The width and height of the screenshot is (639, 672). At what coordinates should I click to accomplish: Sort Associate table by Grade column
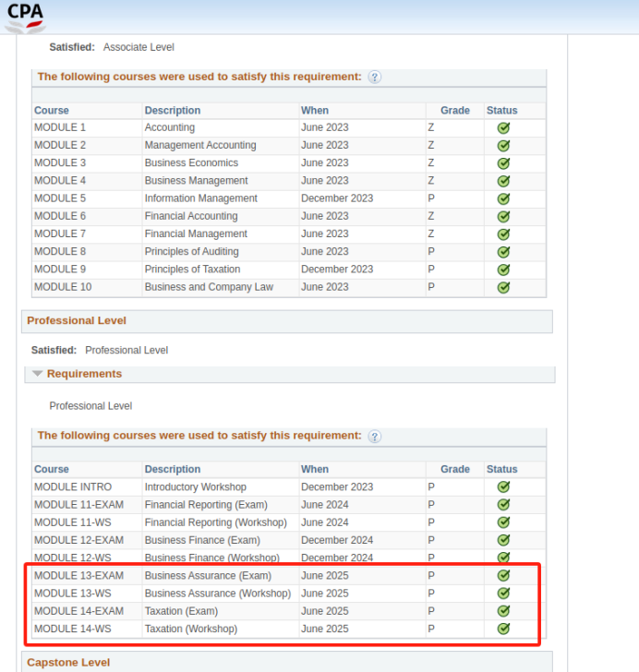coord(454,111)
